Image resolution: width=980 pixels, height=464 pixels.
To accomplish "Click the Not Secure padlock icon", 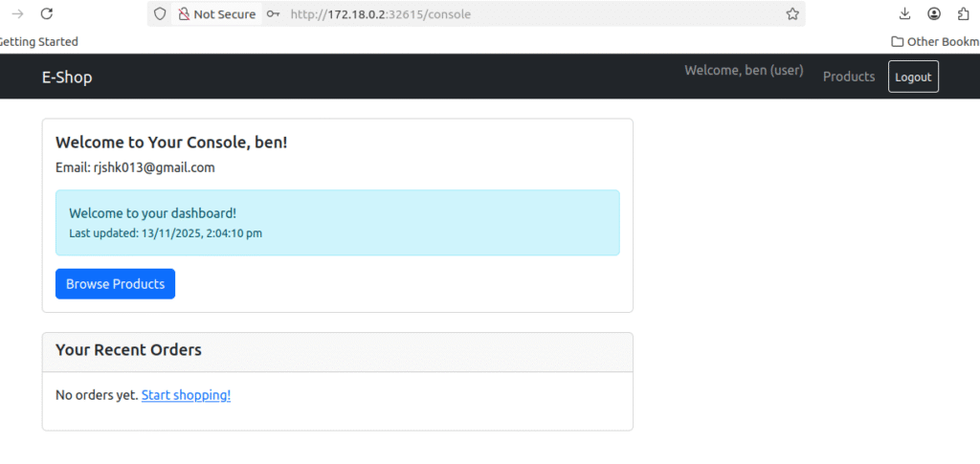I will [184, 14].
